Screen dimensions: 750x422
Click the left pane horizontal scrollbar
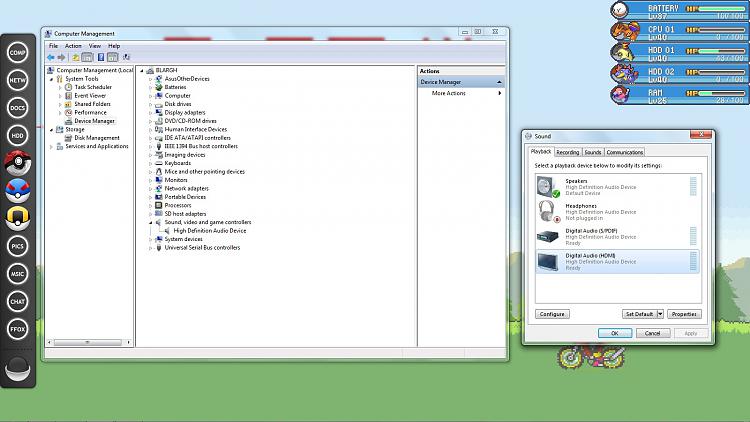[89, 342]
